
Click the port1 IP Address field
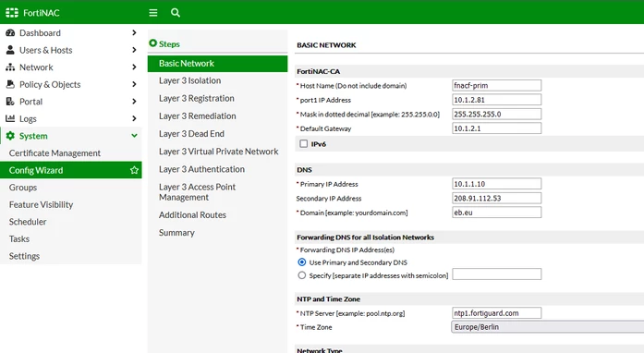pyautogui.click(x=496, y=100)
